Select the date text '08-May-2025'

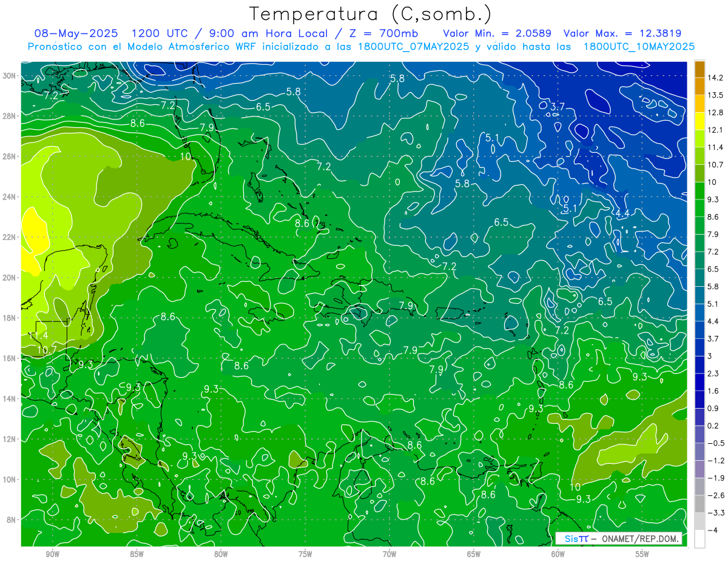click(77, 33)
